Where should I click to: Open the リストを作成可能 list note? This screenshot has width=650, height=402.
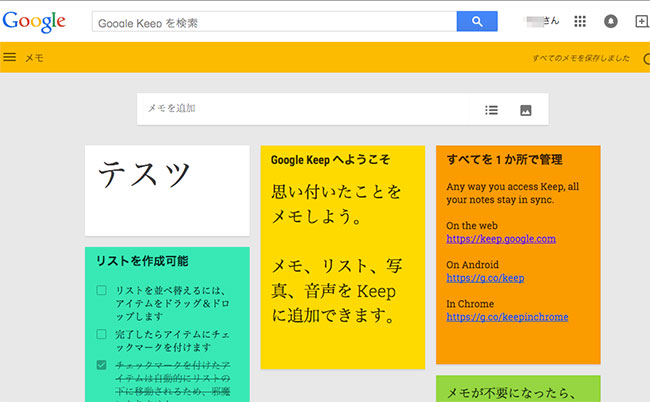(167, 324)
